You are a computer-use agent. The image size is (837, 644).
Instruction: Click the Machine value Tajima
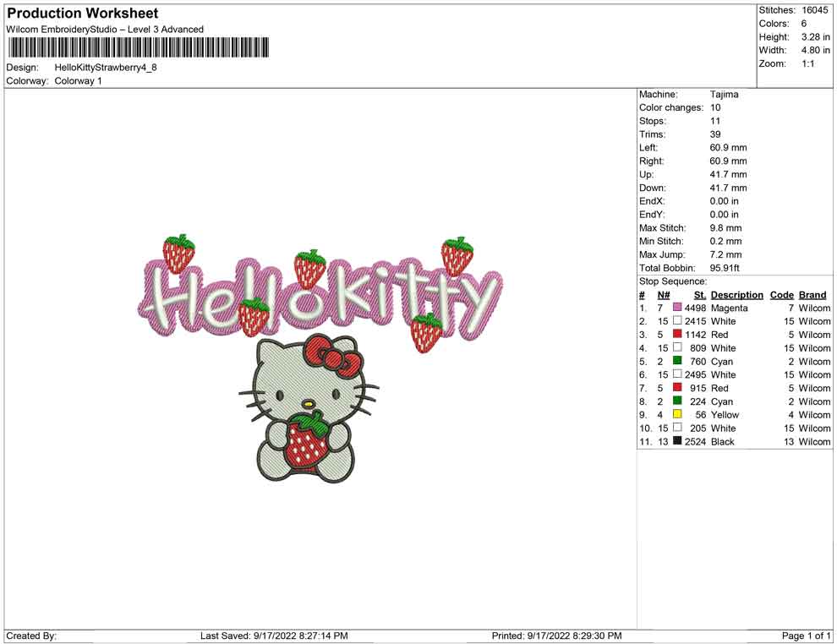pos(725,95)
